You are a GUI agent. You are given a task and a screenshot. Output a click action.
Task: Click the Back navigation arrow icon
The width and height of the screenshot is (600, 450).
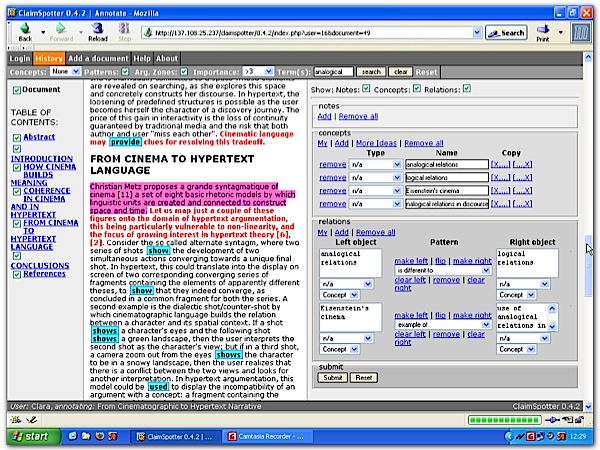point(25,29)
